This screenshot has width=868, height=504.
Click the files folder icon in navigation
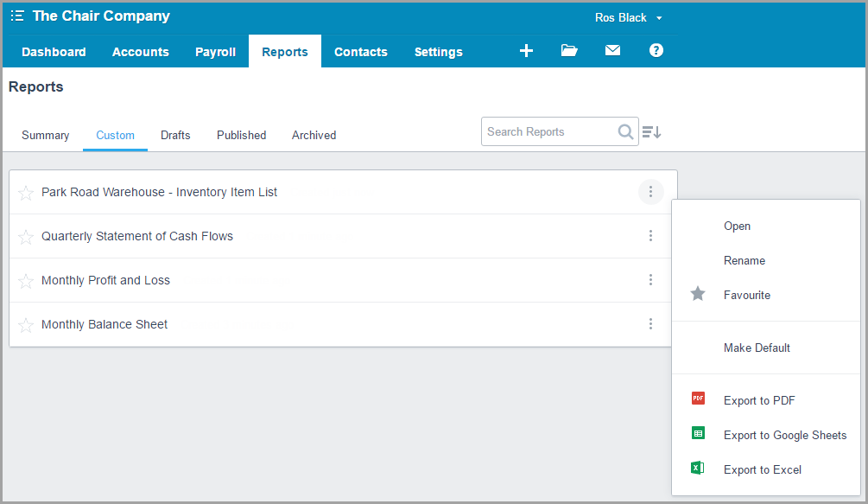pos(569,51)
